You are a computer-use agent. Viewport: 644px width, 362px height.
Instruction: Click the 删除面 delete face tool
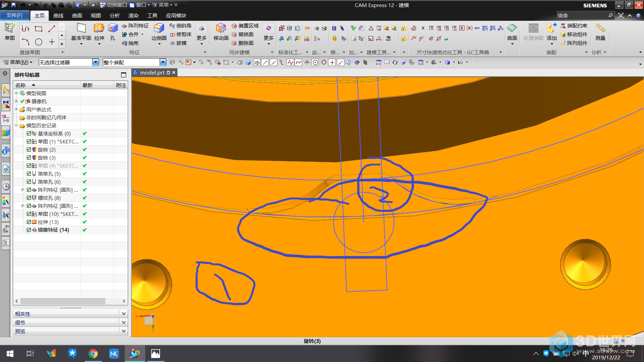click(x=243, y=43)
